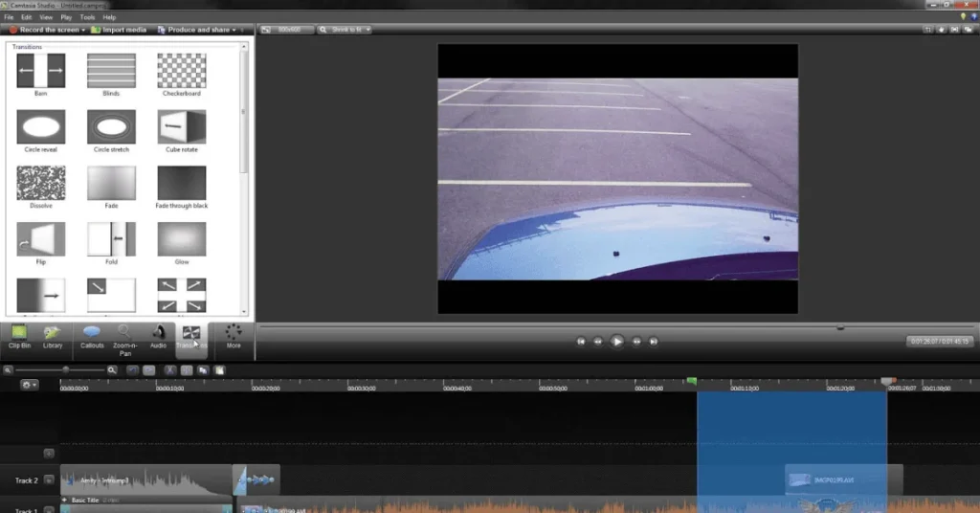
Task: Jump to previous clip in preview
Action: [581, 342]
